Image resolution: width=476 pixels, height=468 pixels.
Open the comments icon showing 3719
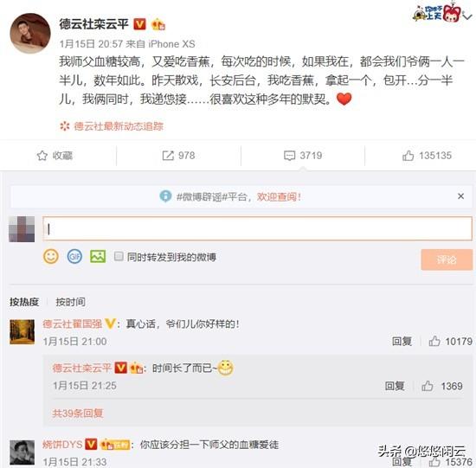click(x=289, y=156)
